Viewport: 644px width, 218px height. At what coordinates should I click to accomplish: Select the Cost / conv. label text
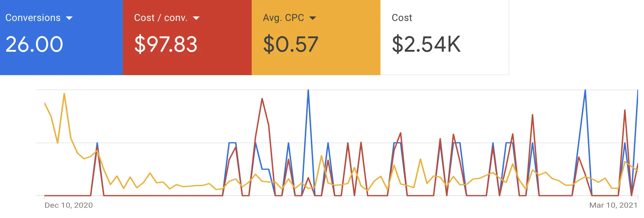tap(161, 18)
